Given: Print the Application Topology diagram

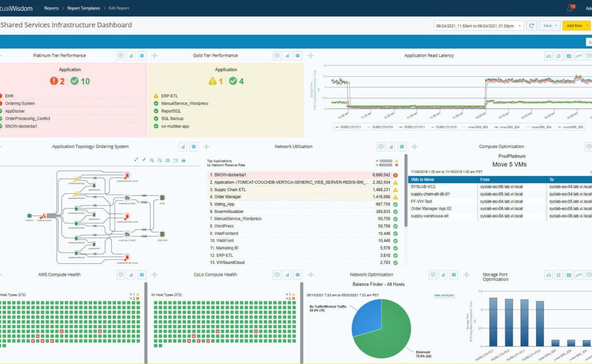Looking at the screenshot, I should [x=184, y=160].
